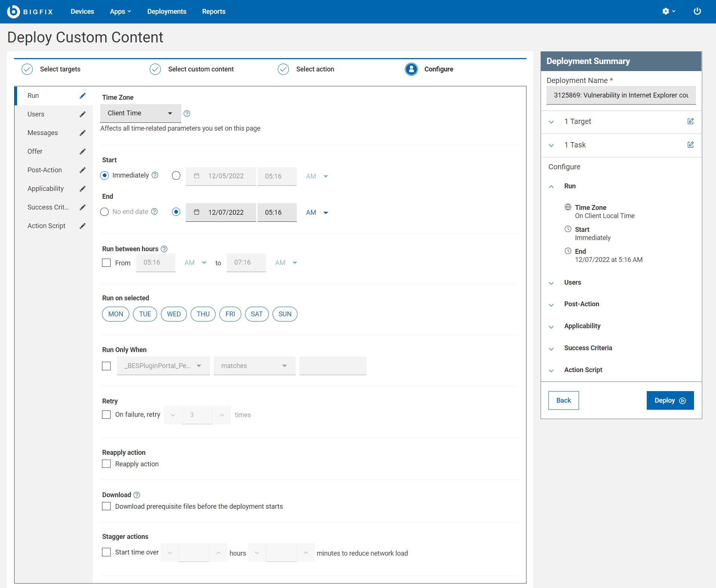Click the pencil icon next to Messages
The width and height of the screenshot is (716, 588).
pyautogui.click(x=83, y=132)
